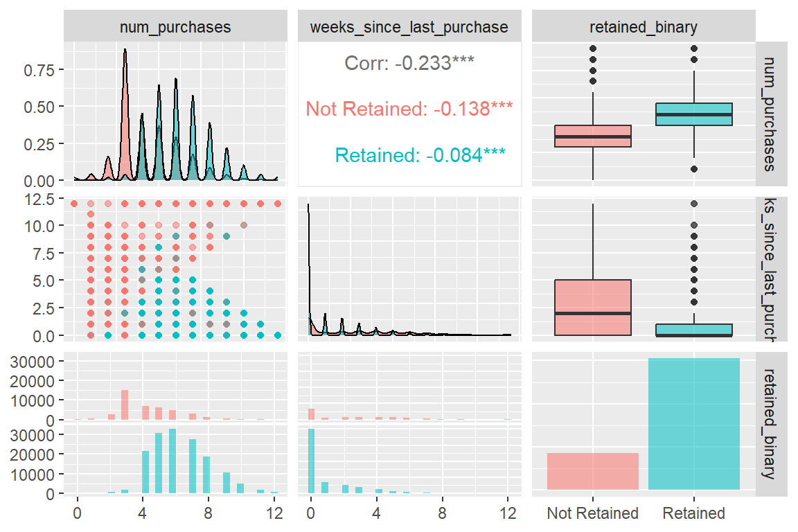The width and height of the screenshot is (798, 532).
Task: Click the weeks_since_last_purchase column header strip
Action: [x=409, y=27]
